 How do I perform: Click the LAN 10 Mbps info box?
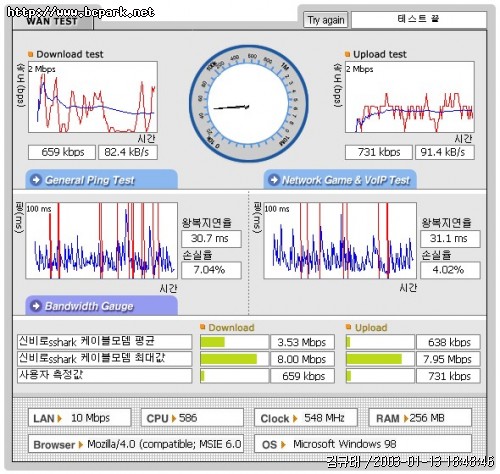[x=79, y=418]
